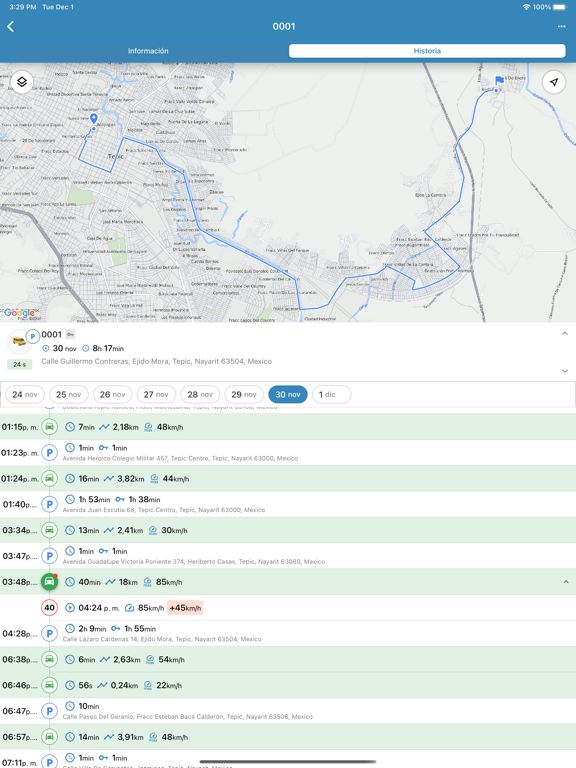This screenshot has width=576, height=768.
Task: Tap the Google logo on the map
Action: (19, 312)
